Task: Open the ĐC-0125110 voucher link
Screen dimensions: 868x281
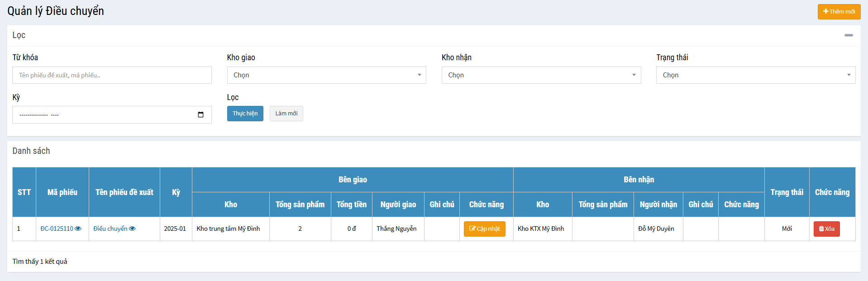Action: point(57,229)
